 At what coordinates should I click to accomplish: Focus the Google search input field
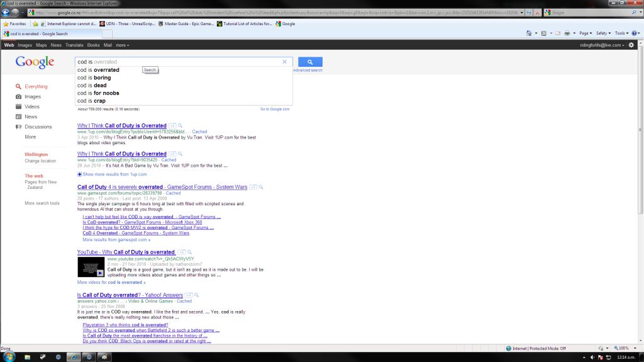179,62
